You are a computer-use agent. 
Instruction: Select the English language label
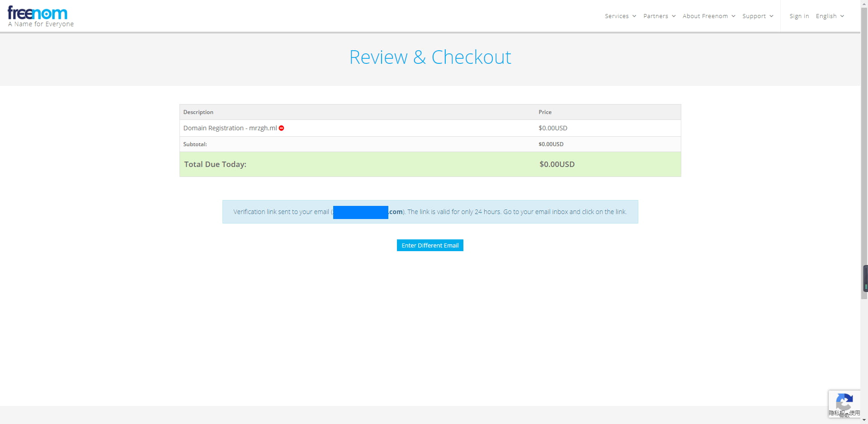[826, 16]
